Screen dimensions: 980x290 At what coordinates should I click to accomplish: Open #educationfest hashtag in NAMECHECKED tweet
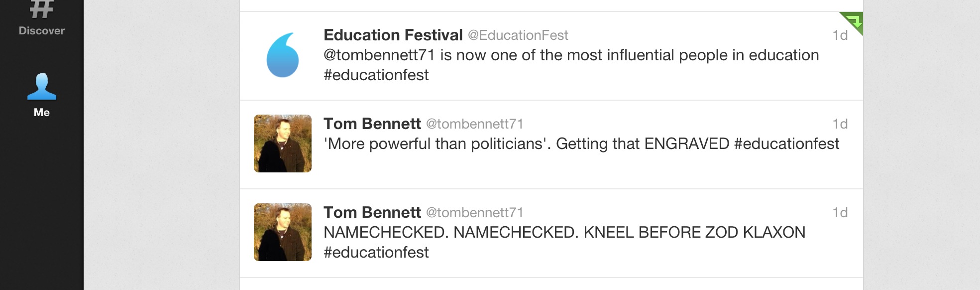[x=376, y=252]
